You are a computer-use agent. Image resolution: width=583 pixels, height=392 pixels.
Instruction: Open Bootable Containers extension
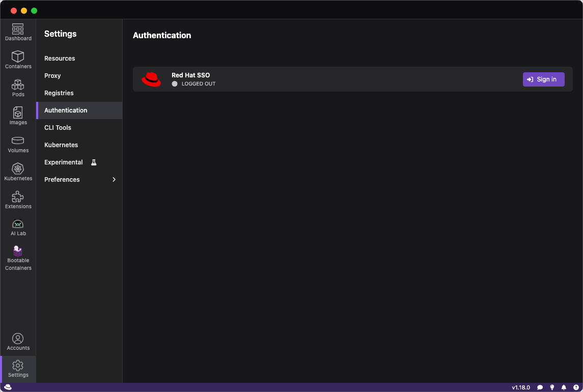pos(18,258)
